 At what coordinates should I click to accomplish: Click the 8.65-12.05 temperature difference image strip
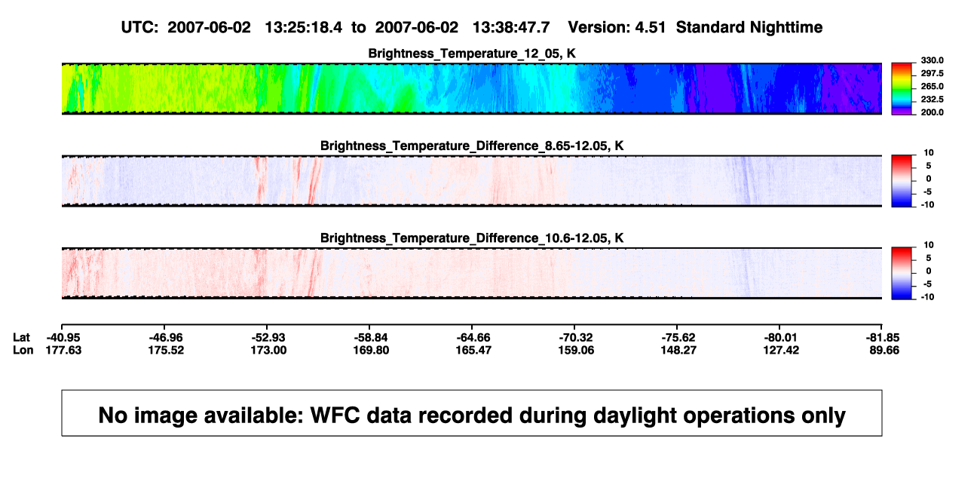pyautogui.click(x=472, y=181)
